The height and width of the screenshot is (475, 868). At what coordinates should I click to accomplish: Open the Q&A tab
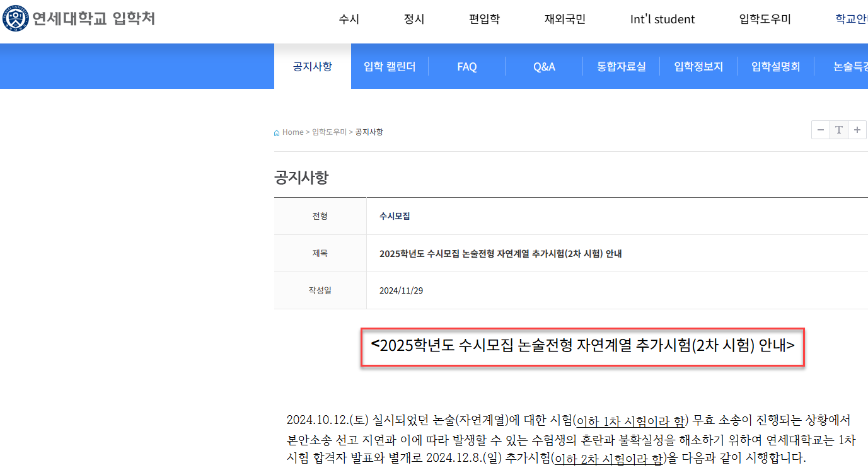point(543,66)
